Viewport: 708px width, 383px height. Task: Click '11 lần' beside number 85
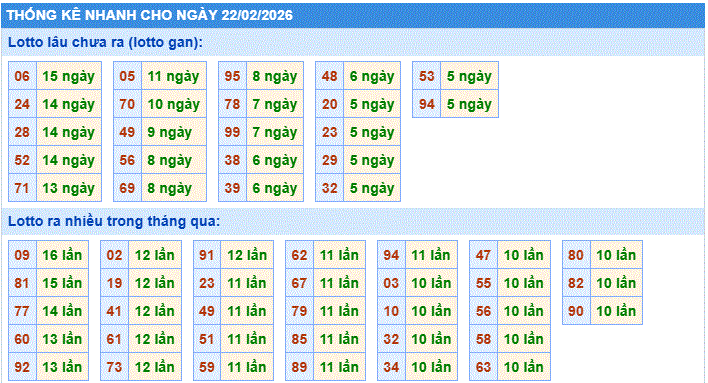tap(340, 339)
